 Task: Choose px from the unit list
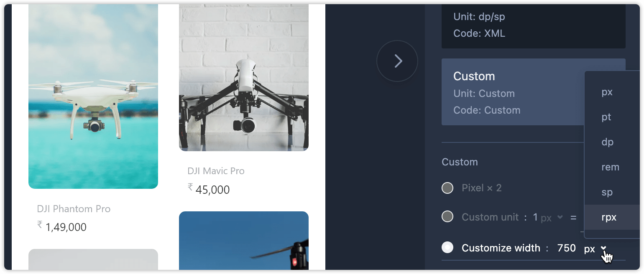[612, 92]
